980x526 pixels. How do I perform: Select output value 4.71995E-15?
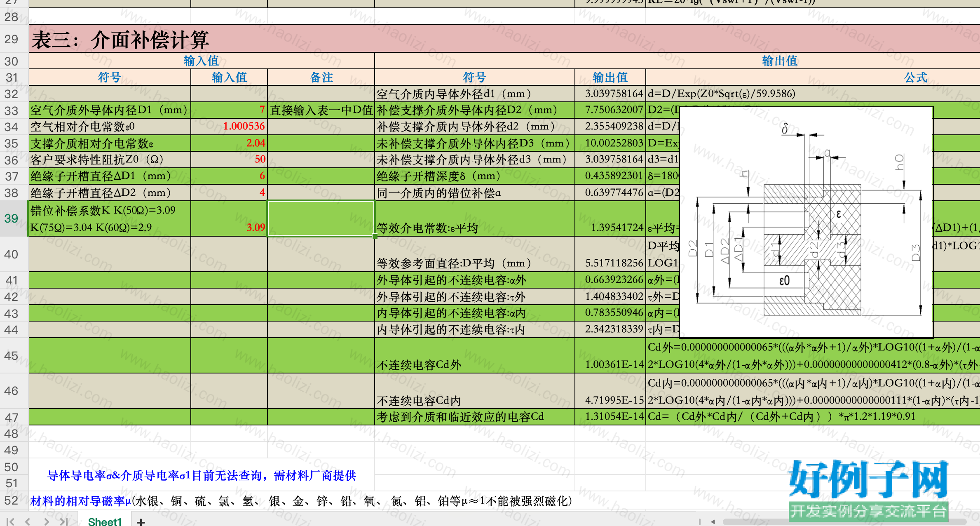point(610,391)
